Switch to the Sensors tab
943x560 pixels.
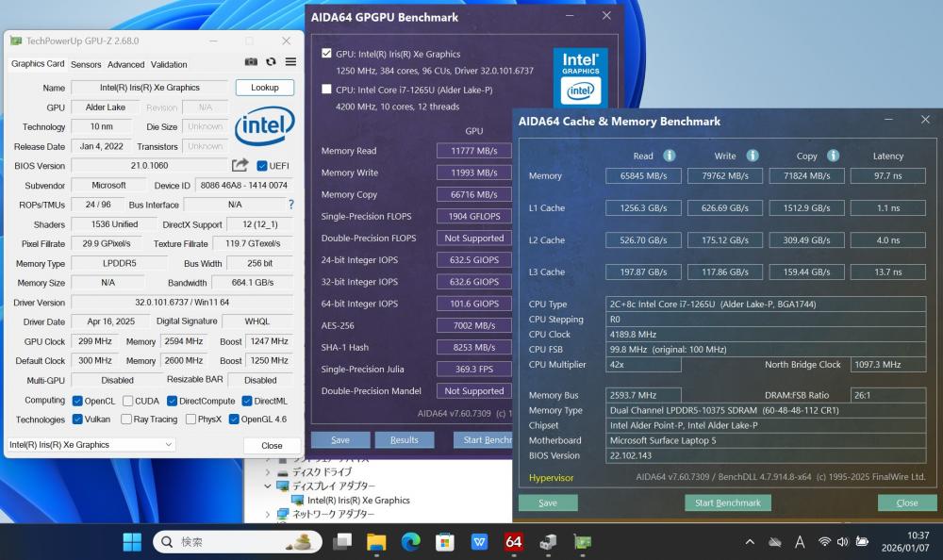(86, 65)
